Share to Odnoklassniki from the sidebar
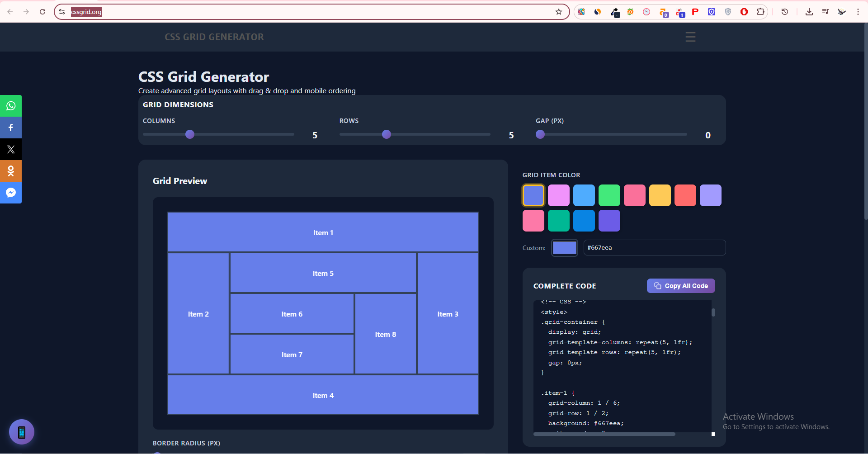The width and height of the screenshot is (868, 454). (10, 171)
